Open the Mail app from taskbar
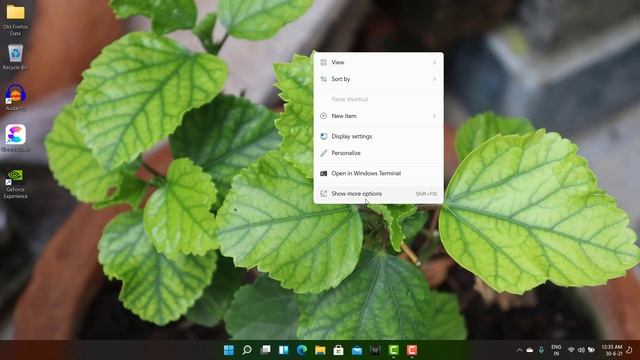Image resolution: width=640 pixels, height=360 pixels. pyautogui.click(x=357, y=350)
